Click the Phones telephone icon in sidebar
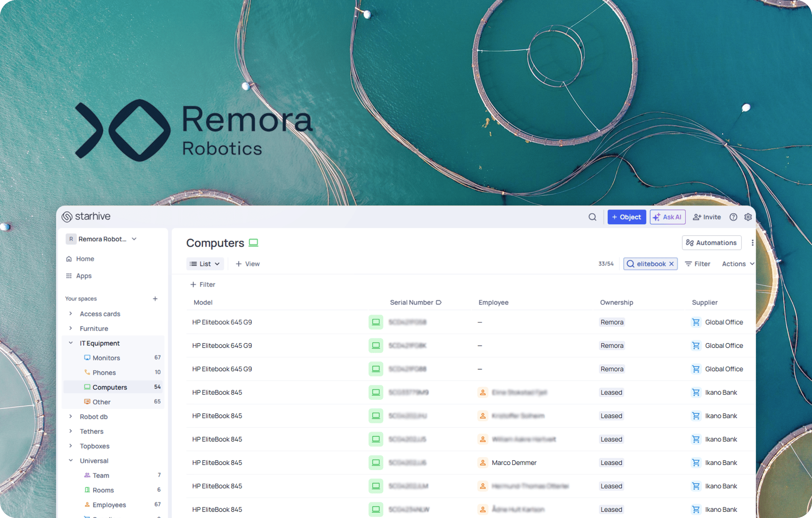The width and height of the screenshot is (812, 518). pos(87,372)
